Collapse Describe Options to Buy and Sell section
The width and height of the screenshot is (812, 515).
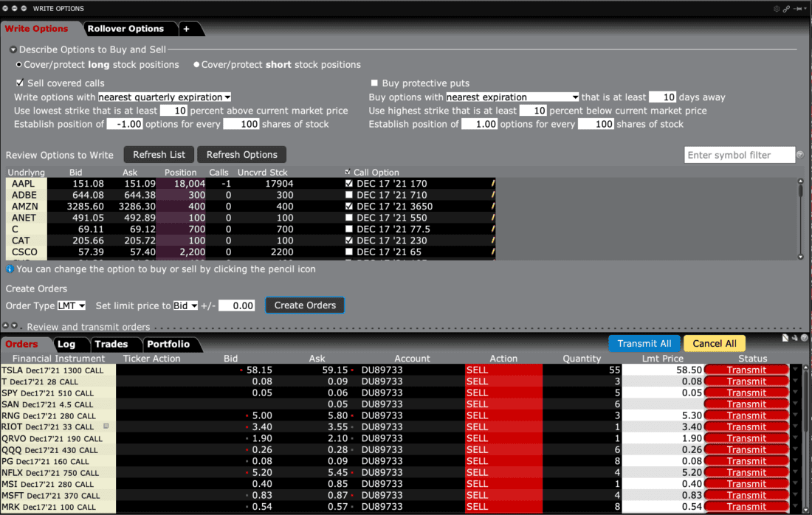13,49
